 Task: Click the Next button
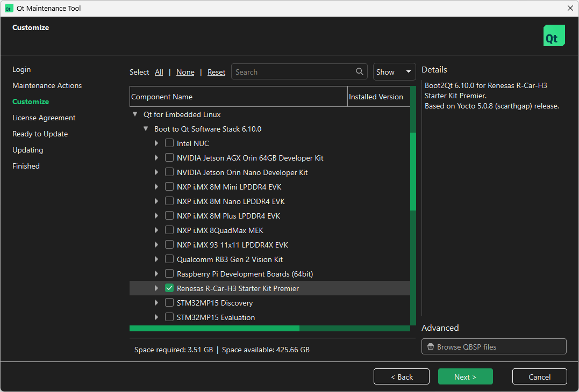tap(465, 376)
